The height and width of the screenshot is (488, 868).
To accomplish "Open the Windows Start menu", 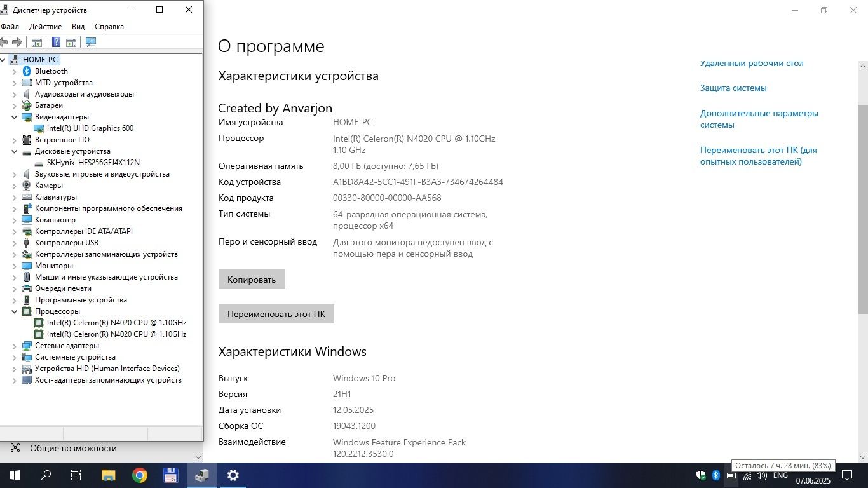I will point(15,475).
